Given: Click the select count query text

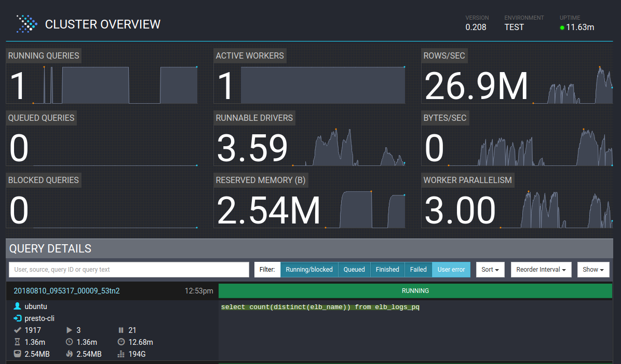Looking at the screenshot, I should (x=320, y=307).
